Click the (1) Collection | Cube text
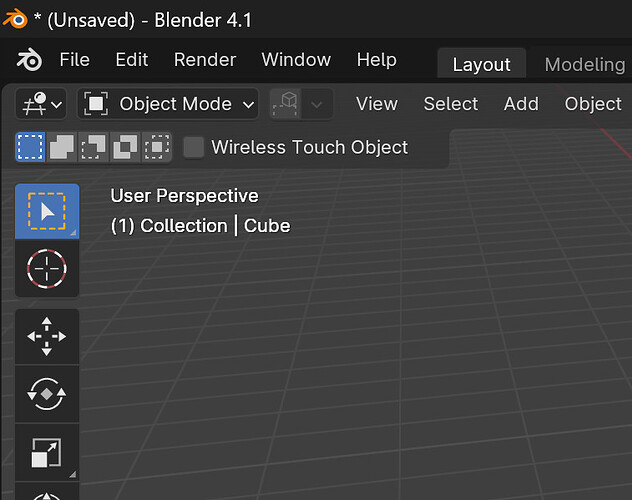Screen dimensions: 632x500 click(x=200, y=226)
